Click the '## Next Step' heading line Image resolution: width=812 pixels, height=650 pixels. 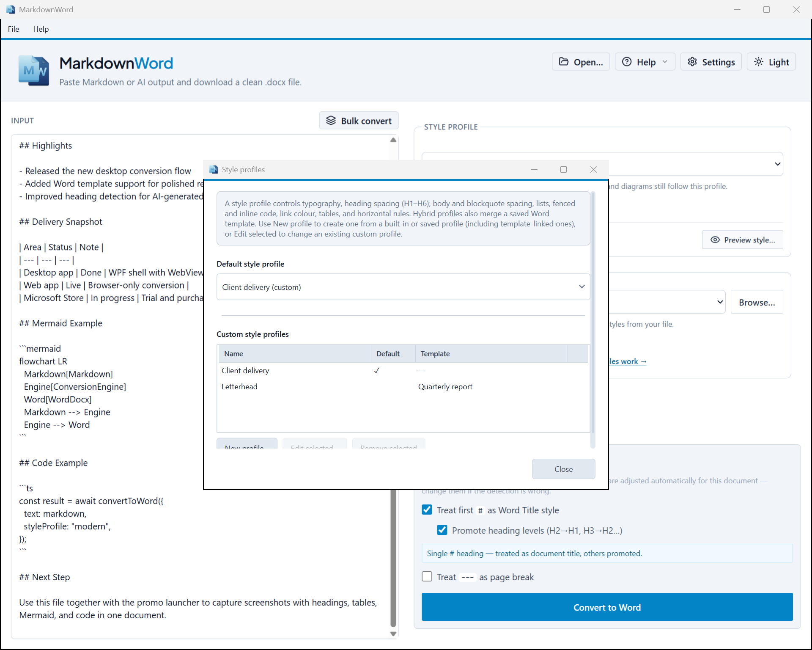[44, 577]
